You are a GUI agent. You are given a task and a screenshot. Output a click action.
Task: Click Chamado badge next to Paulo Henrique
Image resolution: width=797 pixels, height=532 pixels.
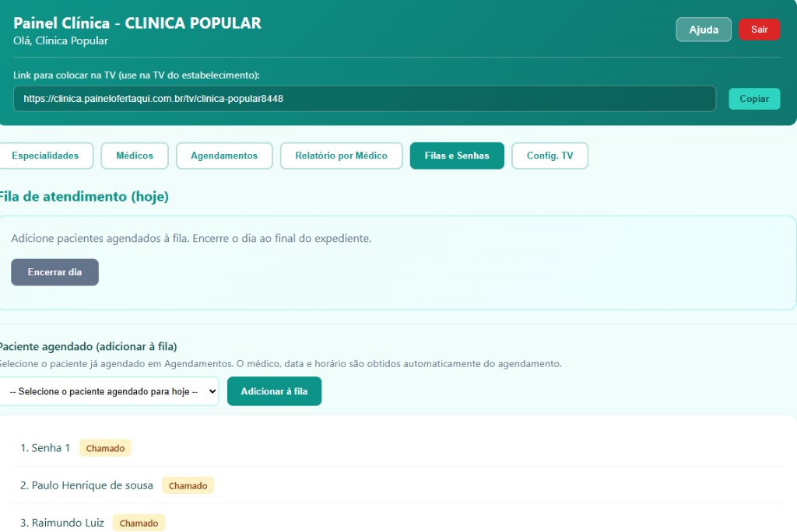pyautogui.click(x=188, y=485)
